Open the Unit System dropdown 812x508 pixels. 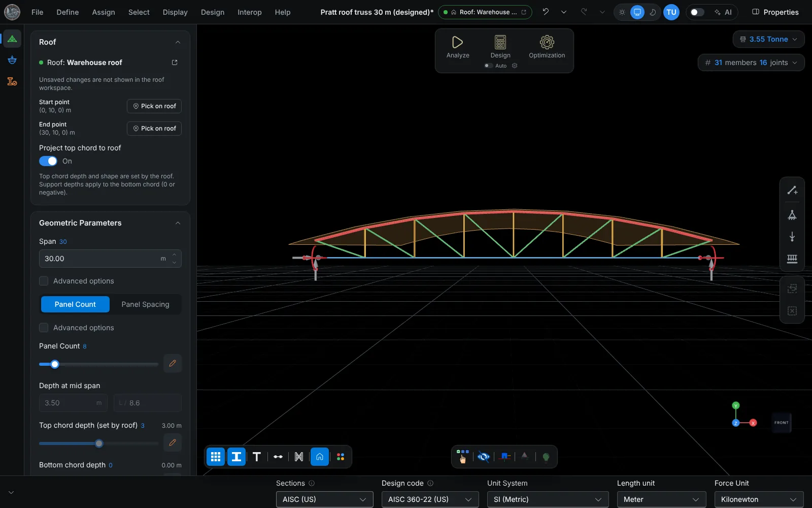point(548,499)
